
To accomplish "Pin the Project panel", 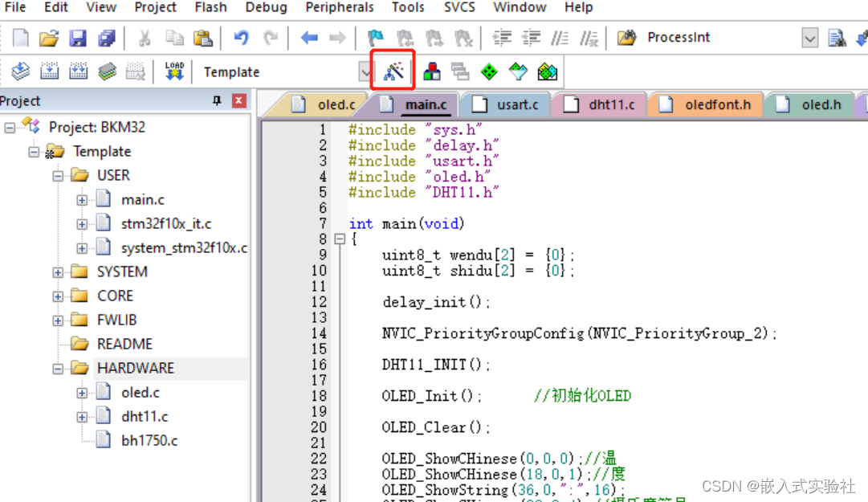I will (217, 100).
